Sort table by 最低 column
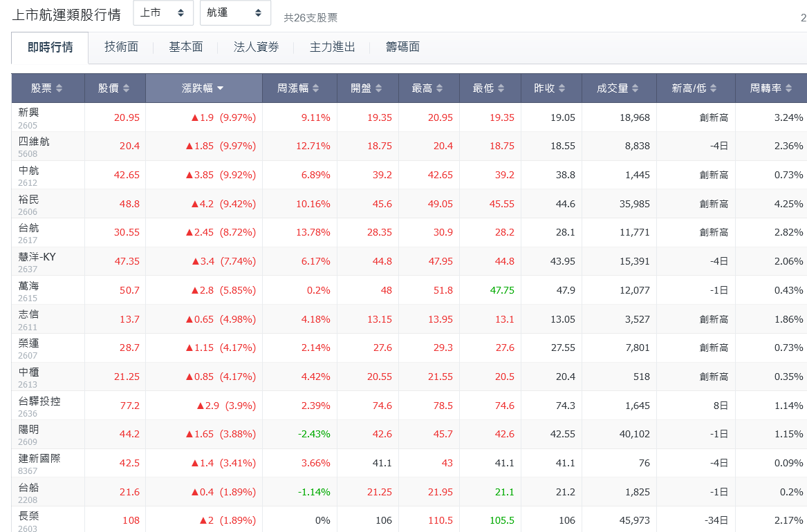Viewport: 807px width, 532px height. pyautogui.click(x=490, y=88)
